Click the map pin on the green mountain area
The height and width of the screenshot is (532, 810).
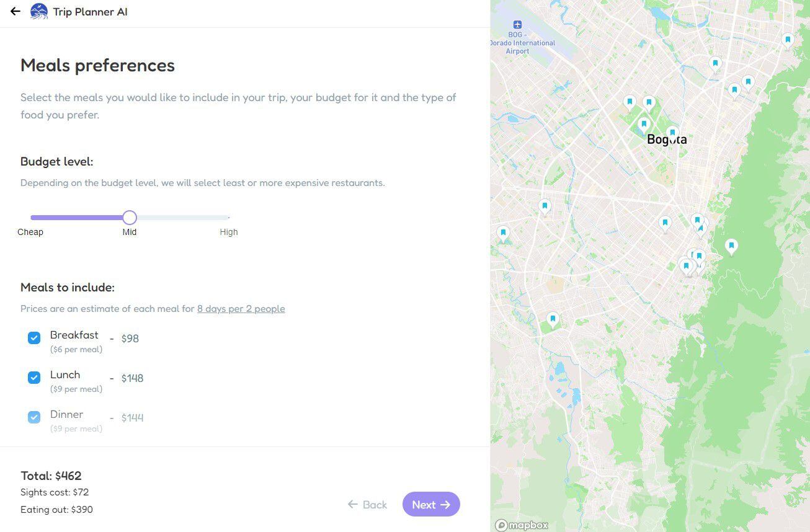731,247
